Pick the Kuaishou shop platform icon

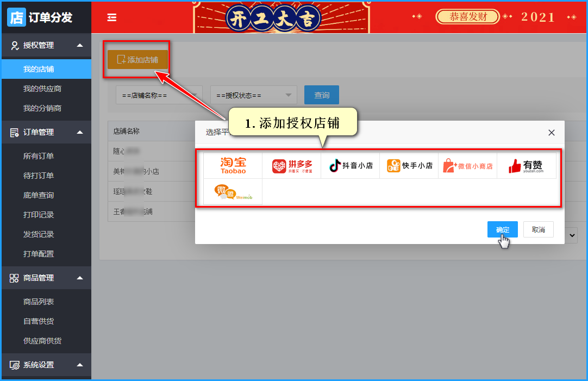pos(409,166)
